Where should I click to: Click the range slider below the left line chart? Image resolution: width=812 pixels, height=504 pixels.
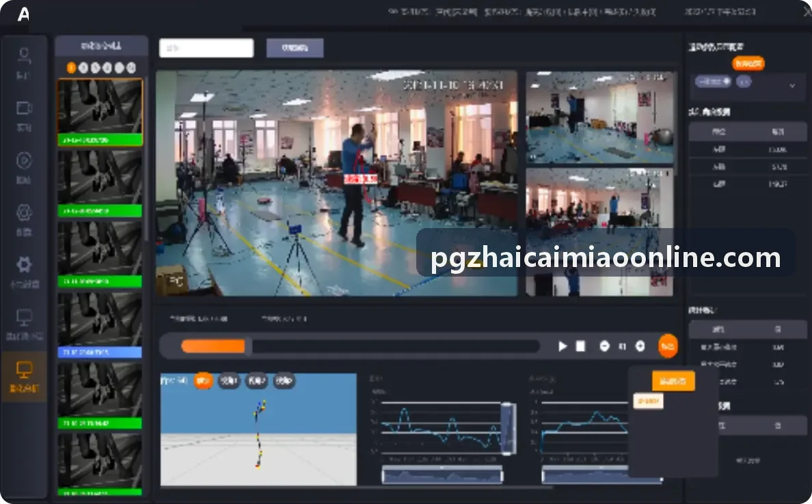click(442, 475)
